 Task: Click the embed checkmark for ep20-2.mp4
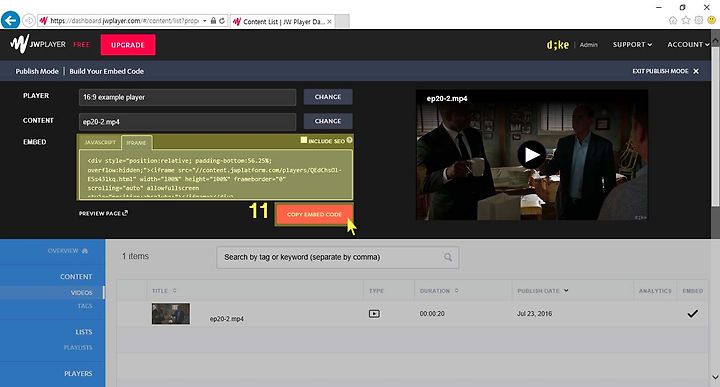click(x=692, y=314)
